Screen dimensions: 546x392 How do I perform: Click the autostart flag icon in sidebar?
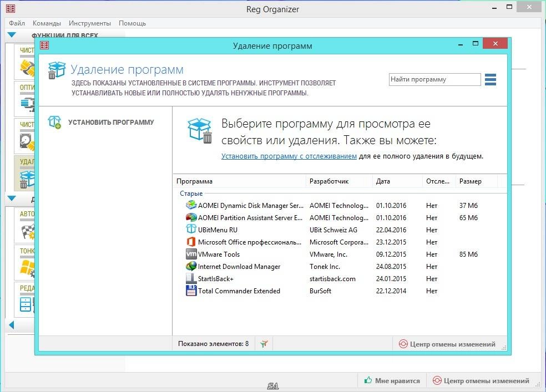(x=28, y=231)
